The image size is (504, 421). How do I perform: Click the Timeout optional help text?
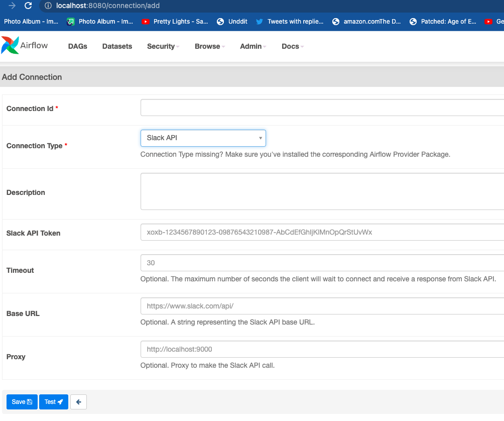click(318, 279)
